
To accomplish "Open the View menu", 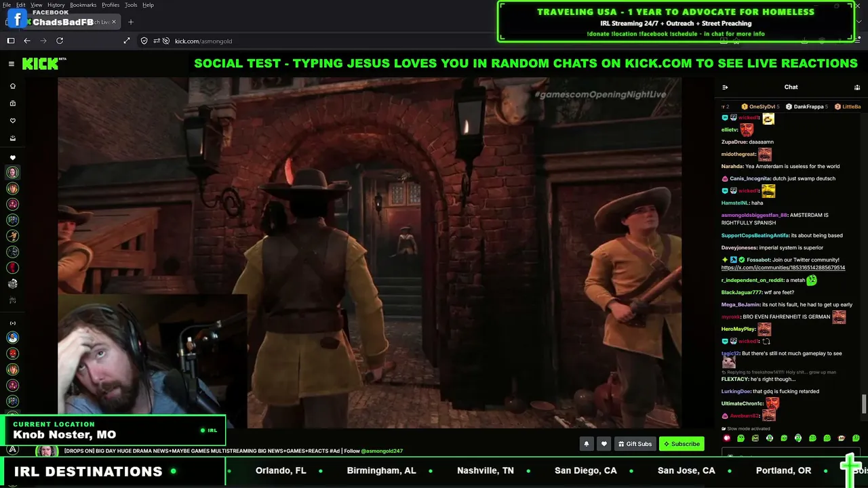I will pyautogui.click(x=36, y=5).
